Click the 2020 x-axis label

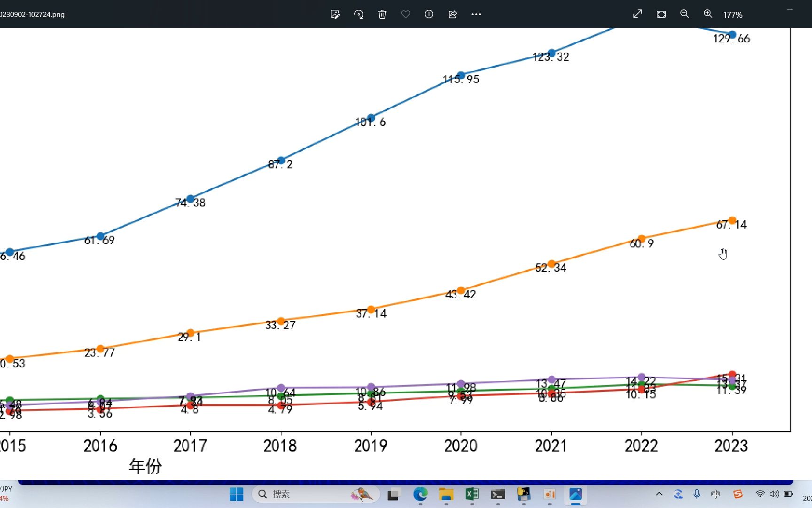coord(461,445)
